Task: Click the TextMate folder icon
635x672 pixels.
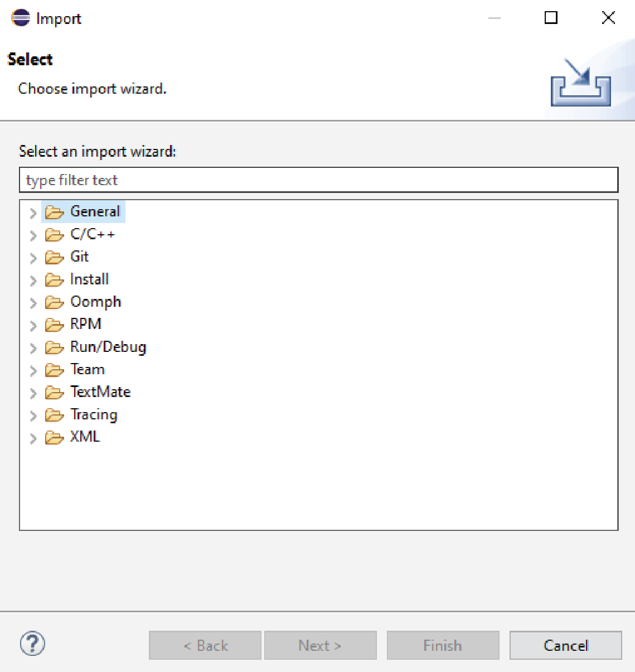Action: [54, 393]
